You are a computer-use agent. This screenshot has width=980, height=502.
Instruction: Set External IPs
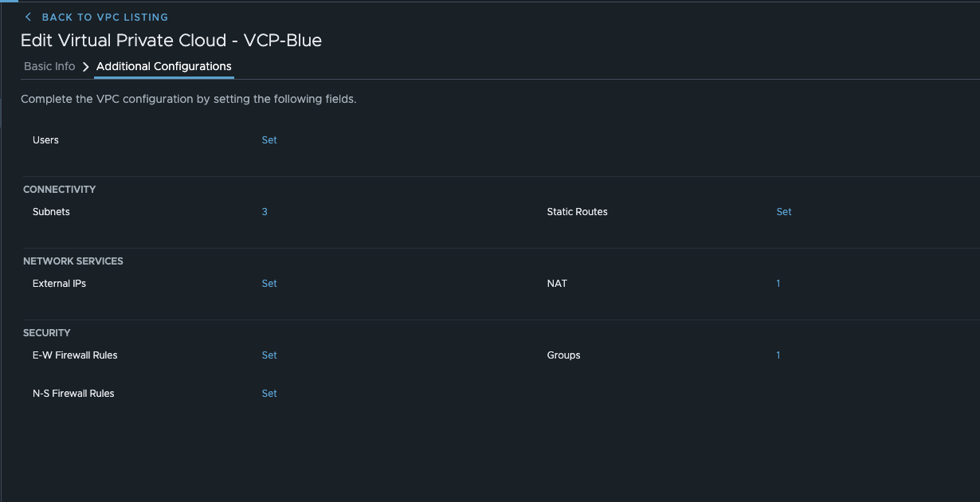pyautogui.click(x=269, y=283)
